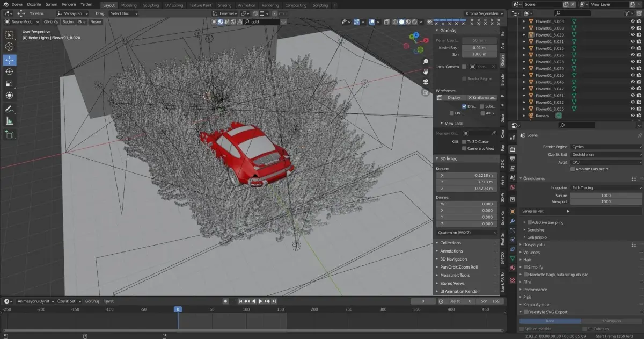
Task: Tick the Arabirim Dil'i seçin checkbox
Action: click(x=573, y=169)
